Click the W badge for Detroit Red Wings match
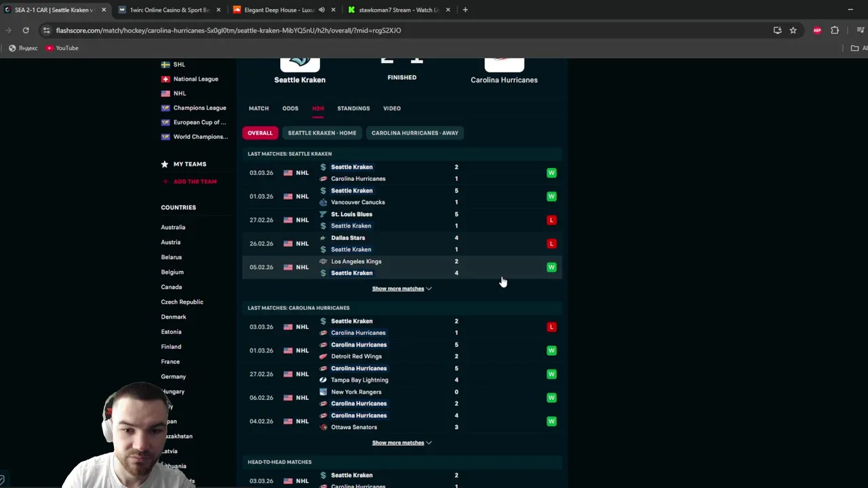This screenshot has width=868, height=488. pyautogui.click(x=551, y=350)
